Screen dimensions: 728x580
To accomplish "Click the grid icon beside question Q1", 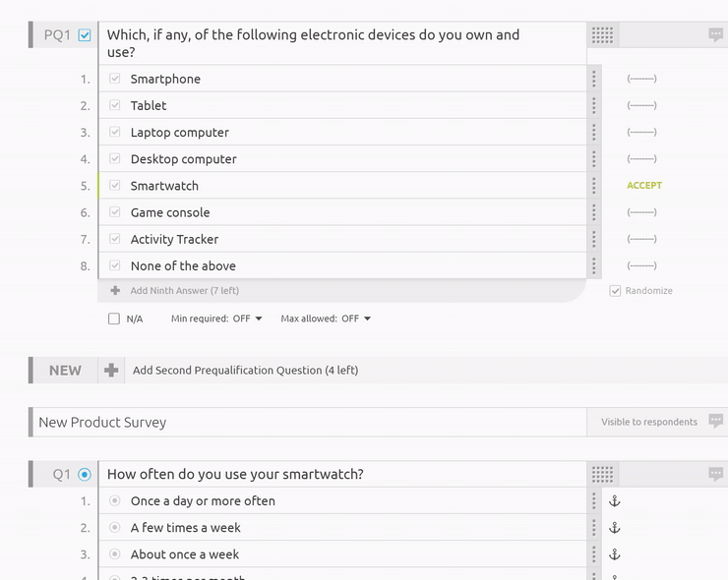I will point(602,474).
